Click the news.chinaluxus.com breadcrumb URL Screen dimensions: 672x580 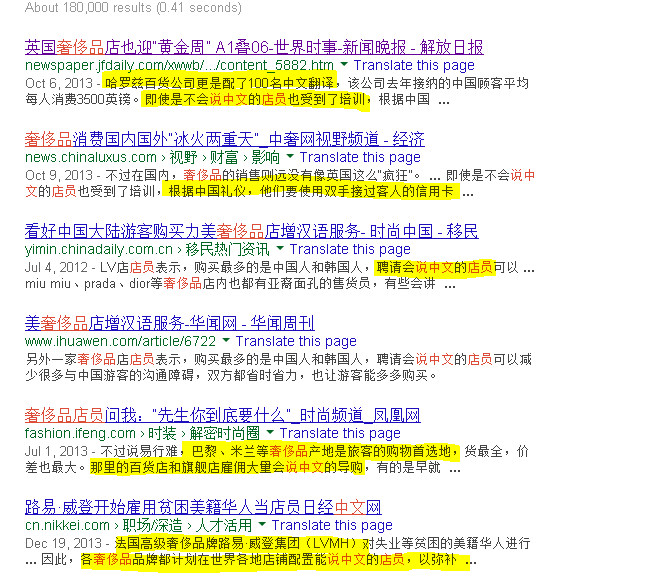click(152, 157)
